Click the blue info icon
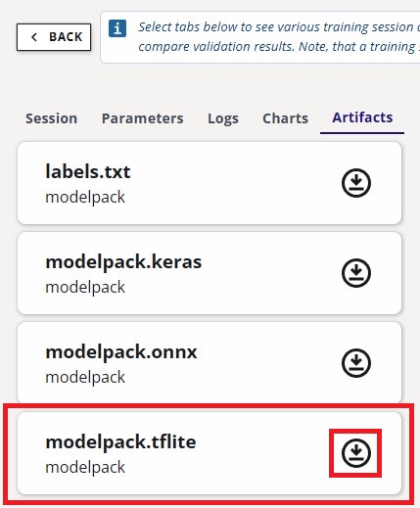The width and height of the screenshot is (420, 508). [x=117, y=28]
